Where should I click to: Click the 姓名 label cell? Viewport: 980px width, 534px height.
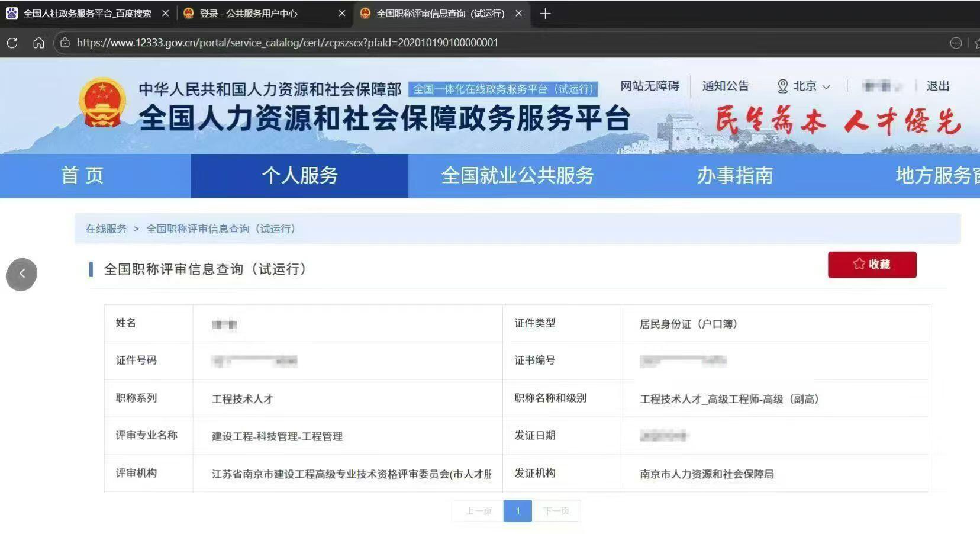149,323
